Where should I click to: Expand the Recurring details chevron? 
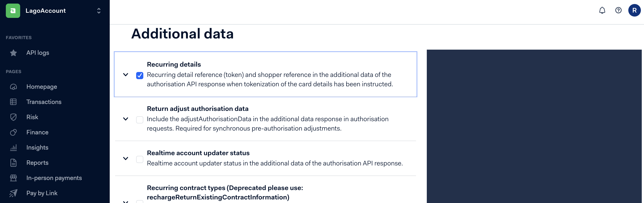[126, 75]
